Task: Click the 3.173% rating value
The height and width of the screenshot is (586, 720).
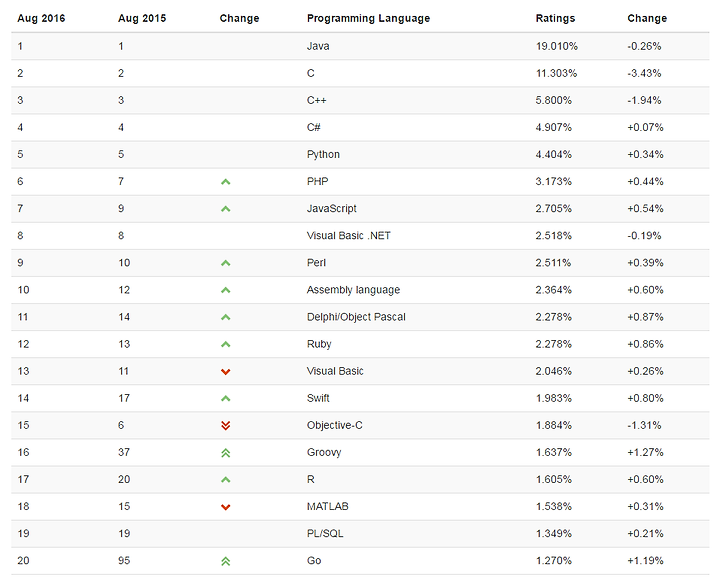Action: [x=553, y=182]
